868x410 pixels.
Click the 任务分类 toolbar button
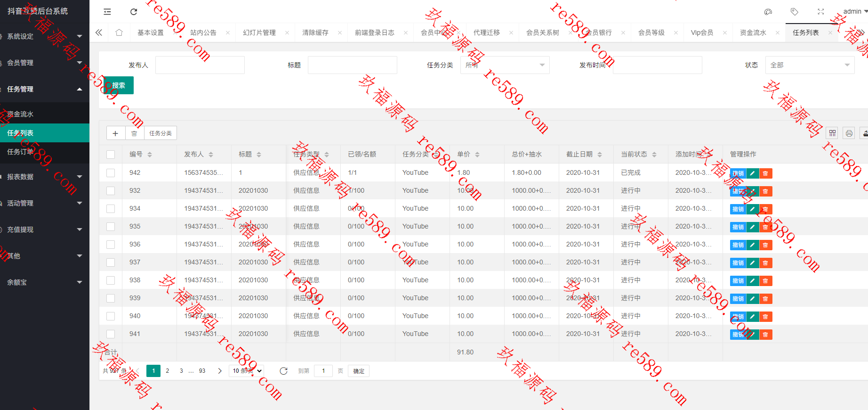point(161,133)
